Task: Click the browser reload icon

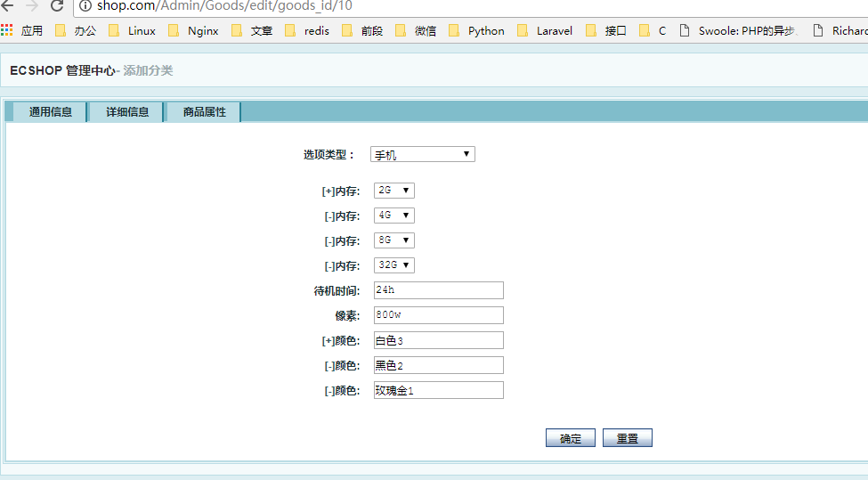Action: pyautogui.click(x=56, y=5)
